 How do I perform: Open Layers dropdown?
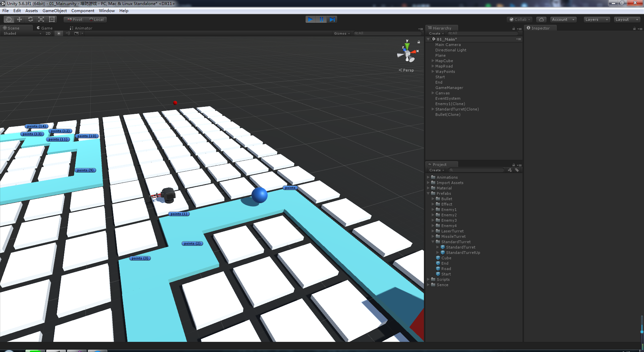pyautogui.click(x=597, y=19)
